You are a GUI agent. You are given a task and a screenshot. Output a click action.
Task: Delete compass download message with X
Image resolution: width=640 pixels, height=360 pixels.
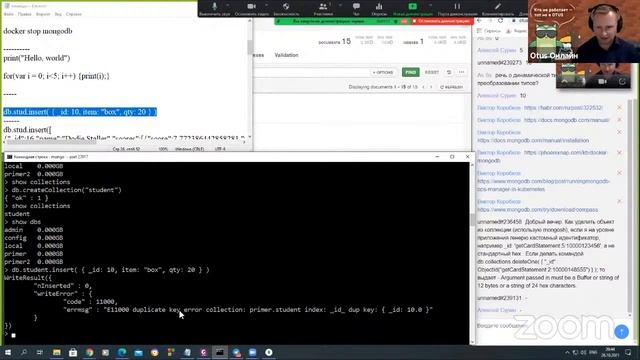click(619, 201)
